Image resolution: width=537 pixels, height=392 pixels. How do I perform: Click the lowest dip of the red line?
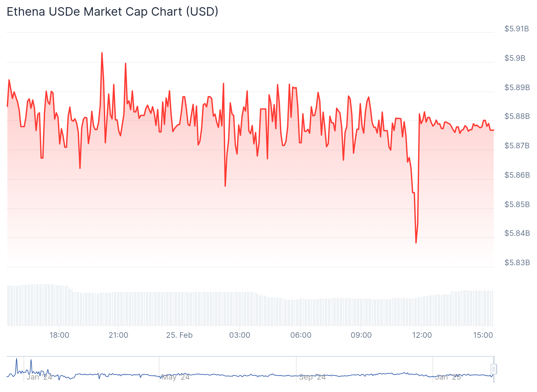click(416, 243)
